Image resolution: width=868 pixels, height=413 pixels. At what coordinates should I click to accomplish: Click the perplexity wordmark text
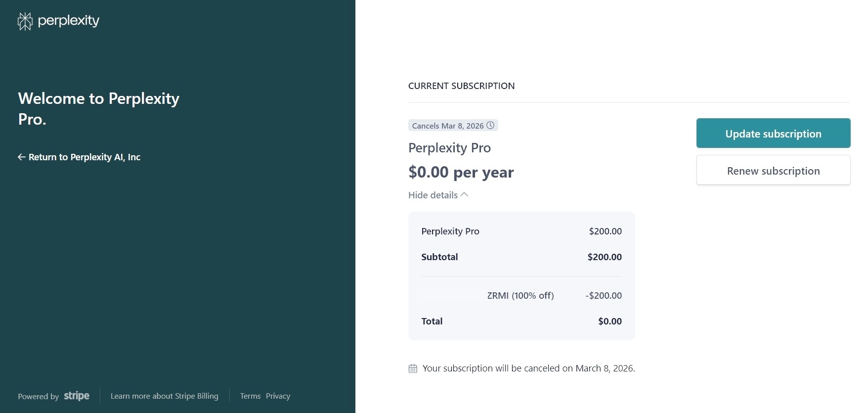(69, 21)
